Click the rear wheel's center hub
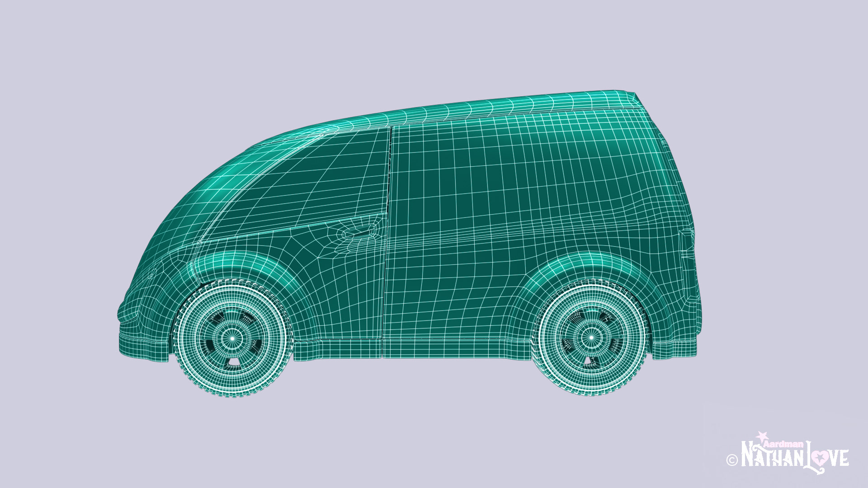This screenshot has width=868, height=488. 590,337
